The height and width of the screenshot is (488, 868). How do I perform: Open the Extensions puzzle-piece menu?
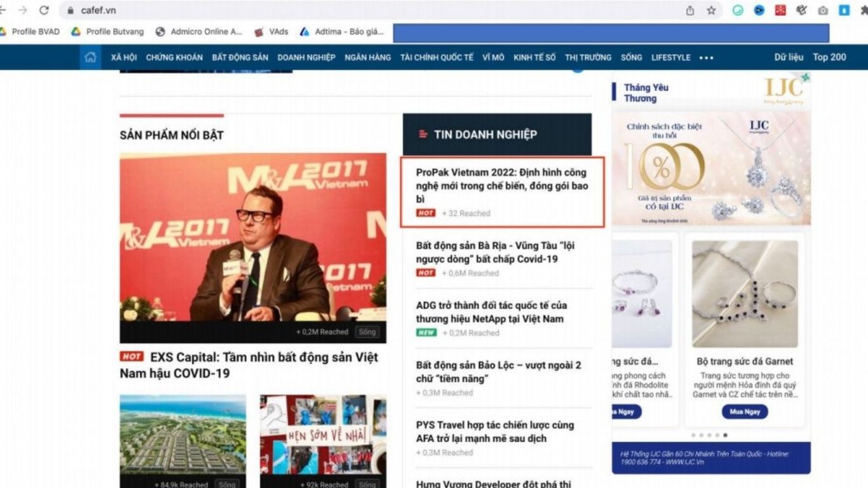tap(864, 10)
